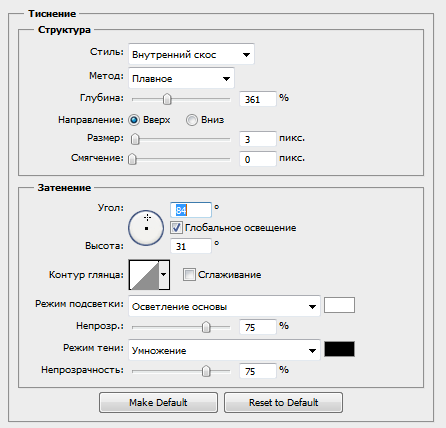Click the Размер value field showing 3

point(258,139)
